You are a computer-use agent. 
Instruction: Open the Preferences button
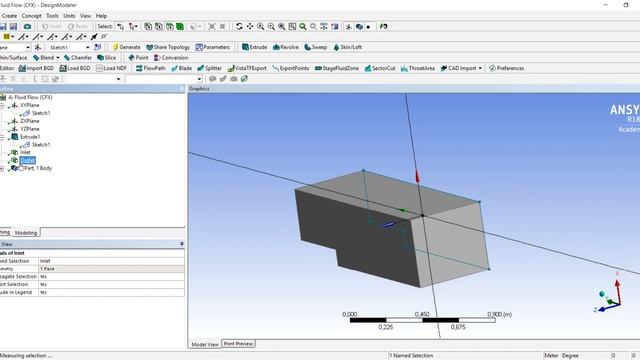point(507,69)
